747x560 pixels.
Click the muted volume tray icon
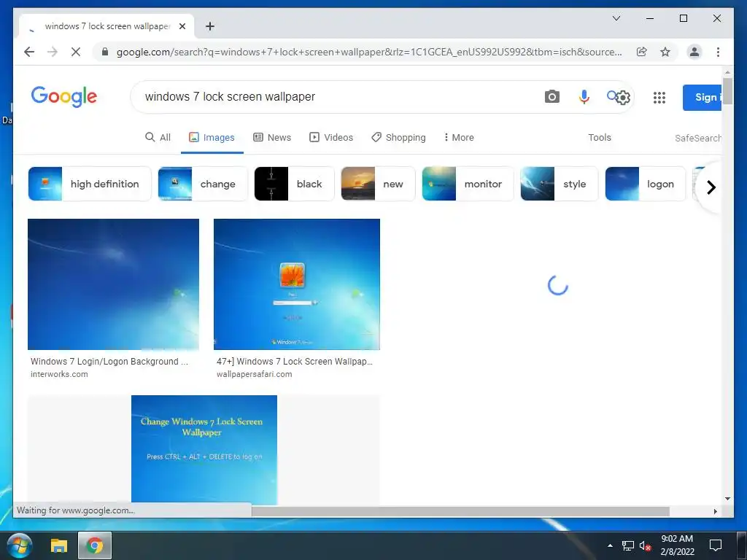click(x=645, y=545)
